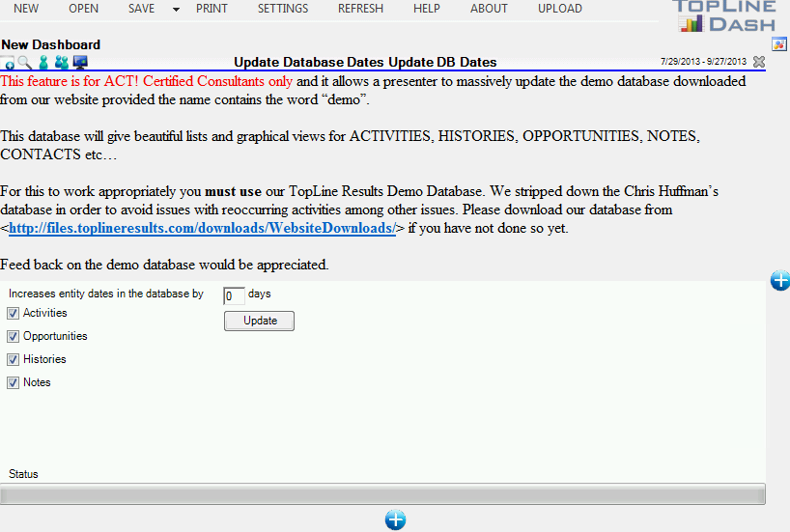Screen dimensions: 790x532
Task: Open SETTINGS from the menu bar
Action: pos(283,9)
